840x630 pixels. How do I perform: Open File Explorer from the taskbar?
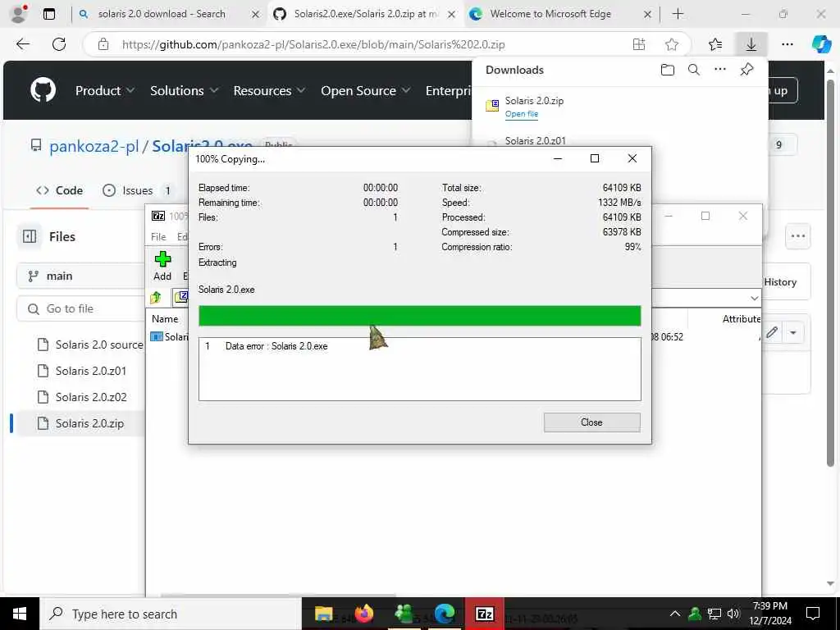[323, 614]
